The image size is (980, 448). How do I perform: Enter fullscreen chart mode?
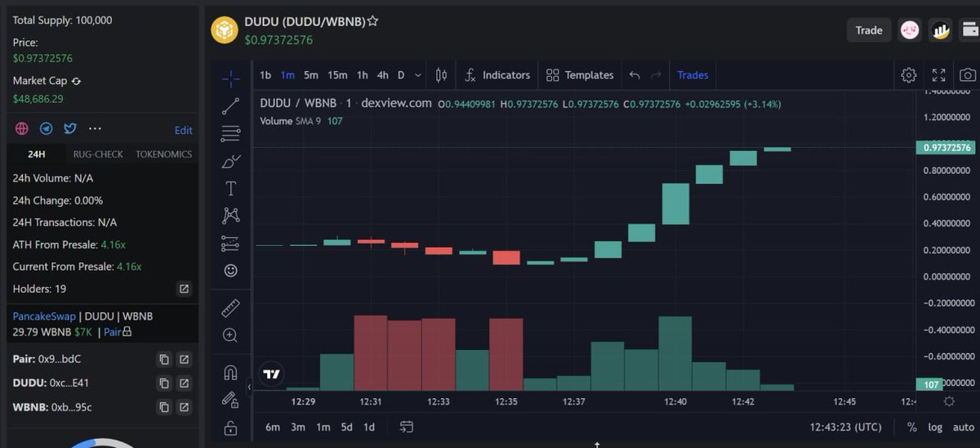pos(938,75)
